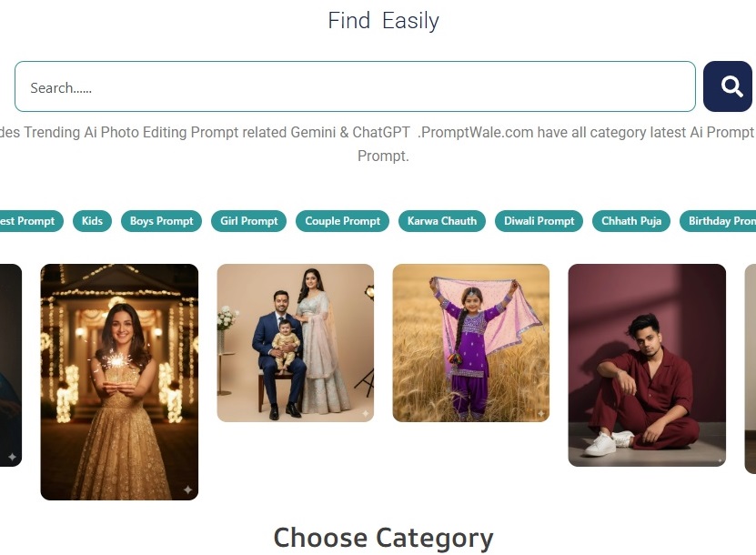Image resolution: width=756 pixels, height=555 pixels.
Task: Open the cut-off photo at right edge
Action: [x=751, y=368]
